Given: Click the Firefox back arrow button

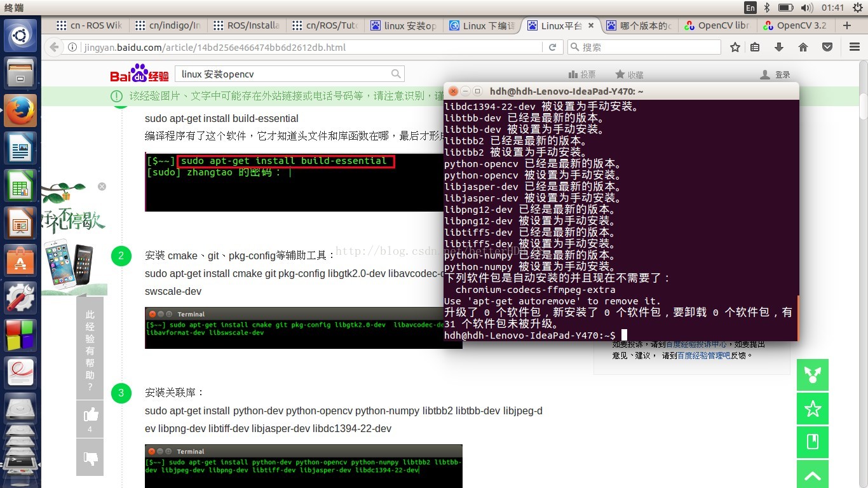Looking at the screenshot, I should click(55, 47).
